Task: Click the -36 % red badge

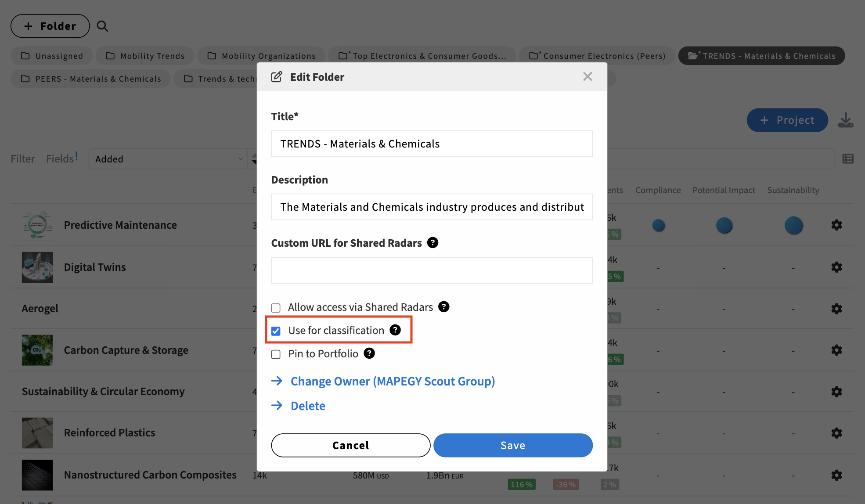Action: tap(566, 484)
